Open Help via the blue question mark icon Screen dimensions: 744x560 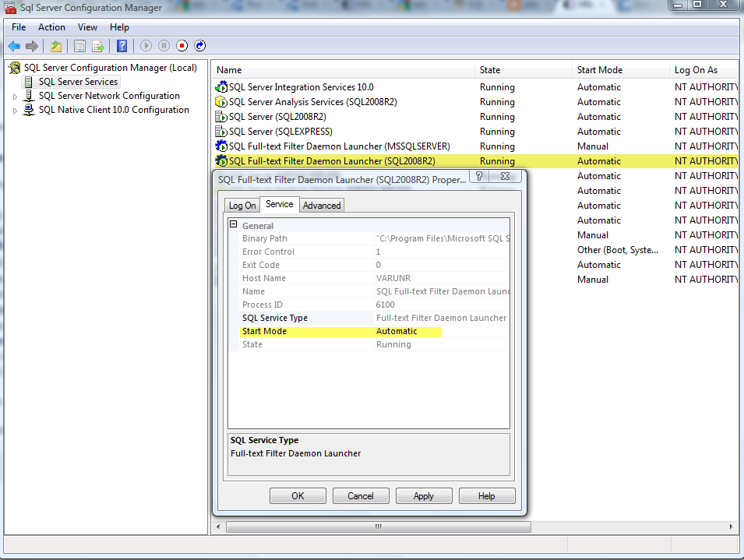coord(122,46)
